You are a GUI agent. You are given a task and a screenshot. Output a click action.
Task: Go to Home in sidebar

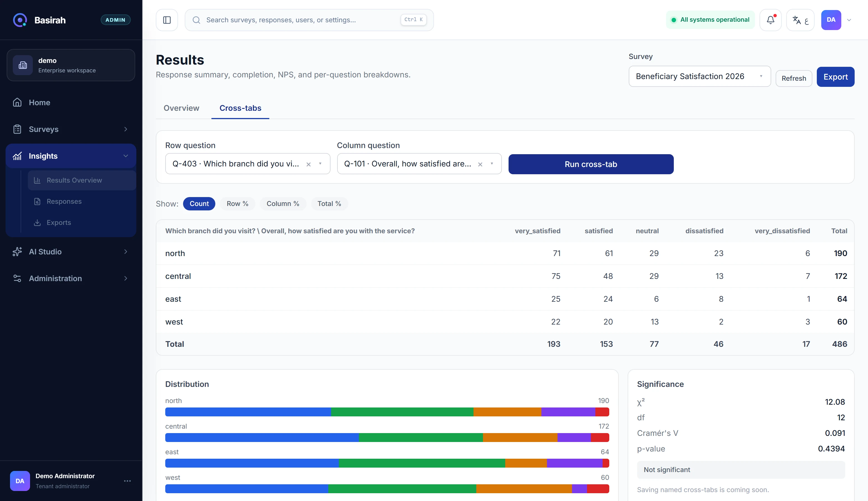point(71,102)
